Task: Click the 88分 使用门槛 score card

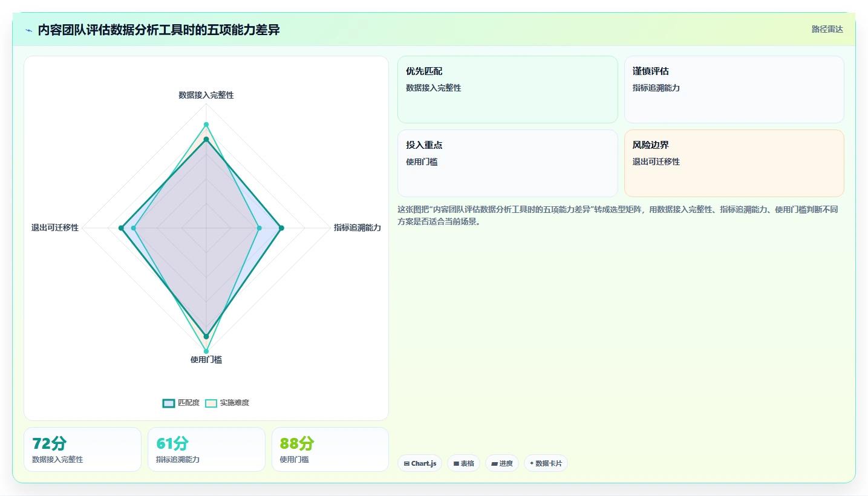Action: coord(330,449)
